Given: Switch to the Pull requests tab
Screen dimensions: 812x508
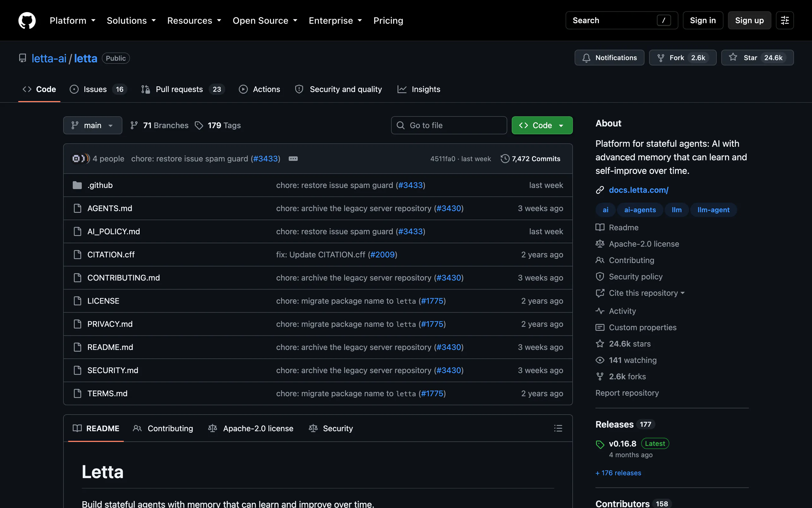Looking at the screenshot, I should click(183, 89).
